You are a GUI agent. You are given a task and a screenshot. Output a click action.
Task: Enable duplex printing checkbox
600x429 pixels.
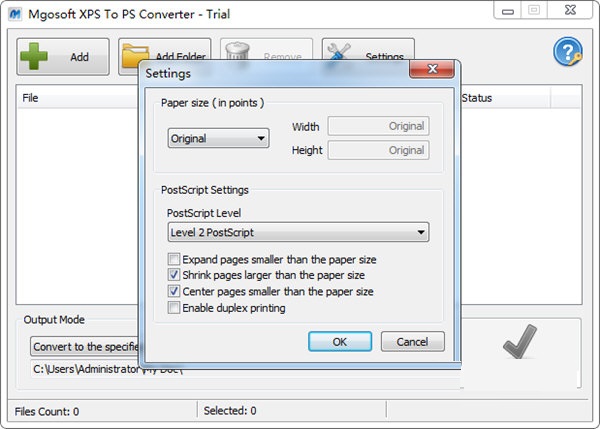[x=174, y=308]
